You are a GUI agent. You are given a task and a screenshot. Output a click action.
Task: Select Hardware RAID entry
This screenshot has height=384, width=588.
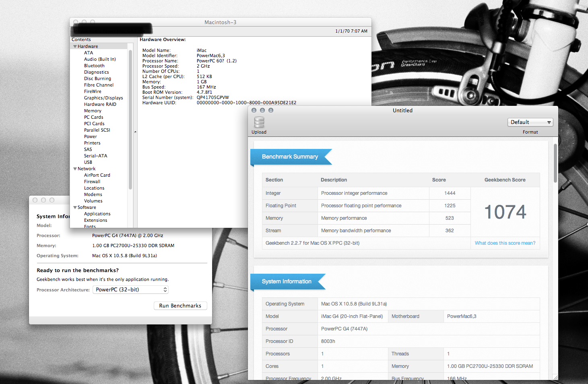click(100, 104)
